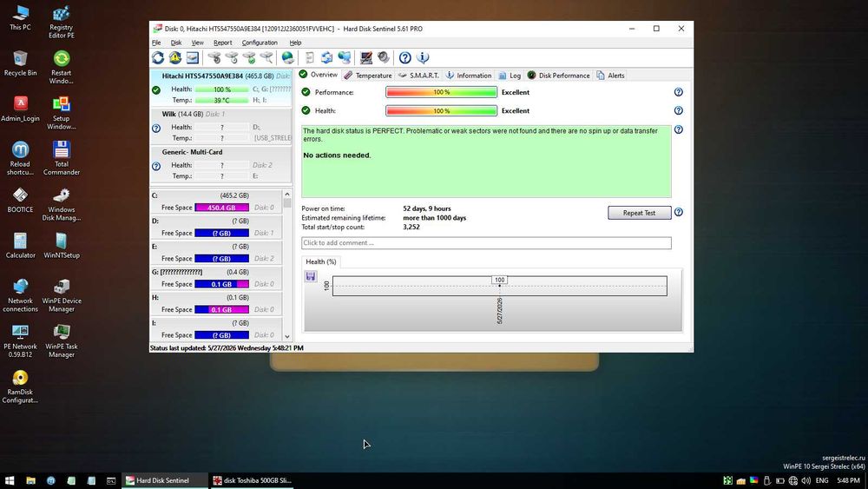The width and height of the screenshot is (868, 489).
Task: Click the info bubble toolbar icon
Action: [x=423, y=57]
